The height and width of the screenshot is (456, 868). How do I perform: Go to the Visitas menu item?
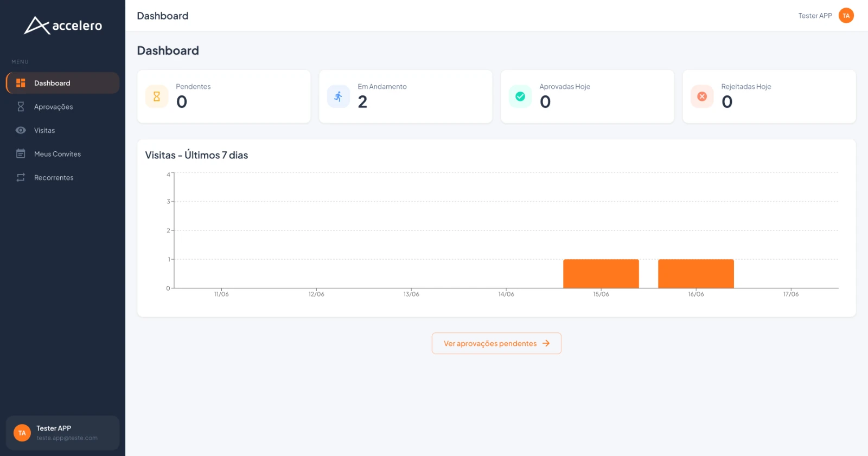click(63, 130)
